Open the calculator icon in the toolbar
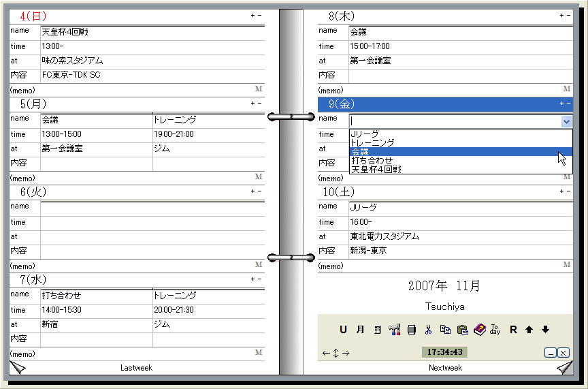 378,330
